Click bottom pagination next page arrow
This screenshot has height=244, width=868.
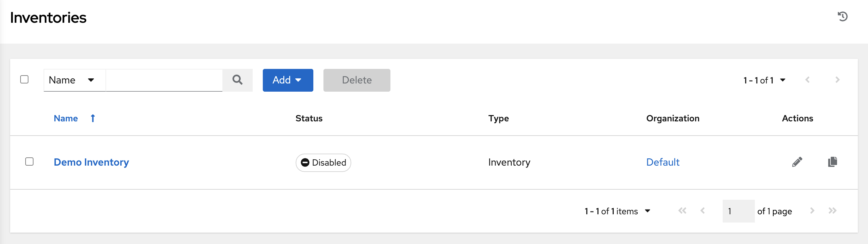pyautogui.click(x=812, y=211)
